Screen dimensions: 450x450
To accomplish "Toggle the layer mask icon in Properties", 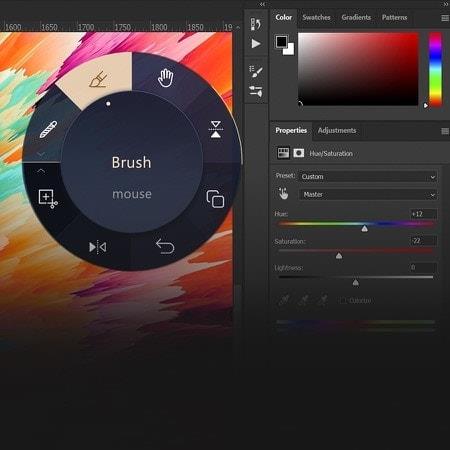I will (299, 153).
